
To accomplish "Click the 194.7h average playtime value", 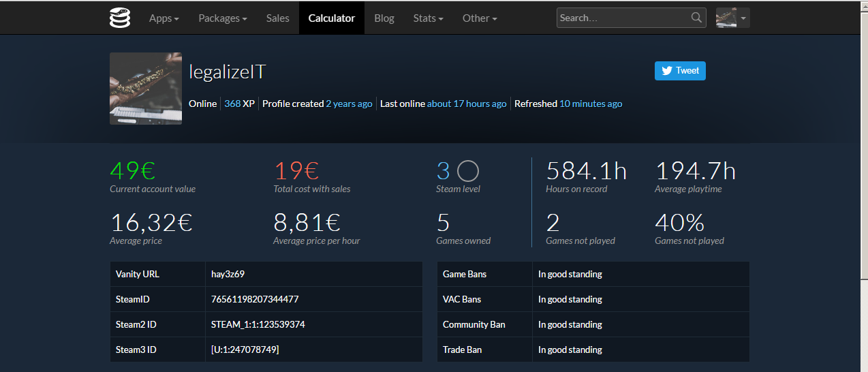I will (696, 170).
